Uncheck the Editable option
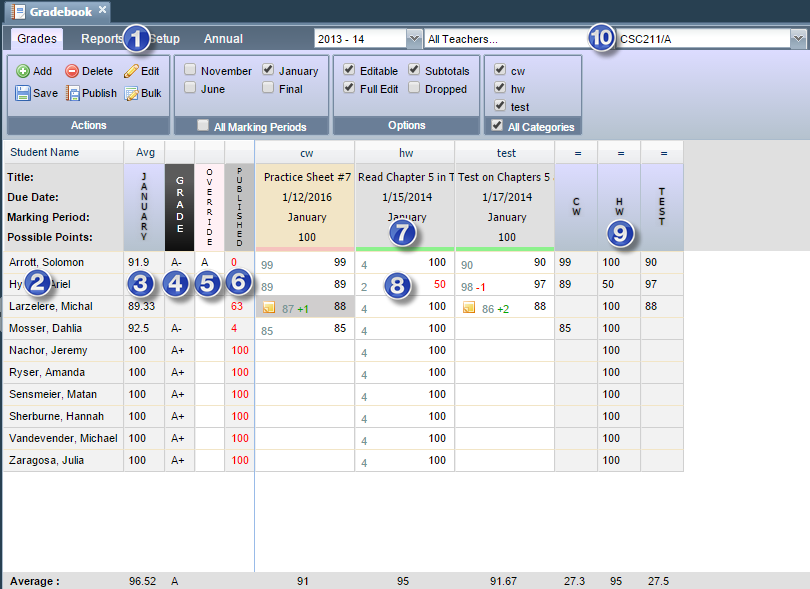The height and width of the screenshot is (589, 810). [x=349, y=69]
